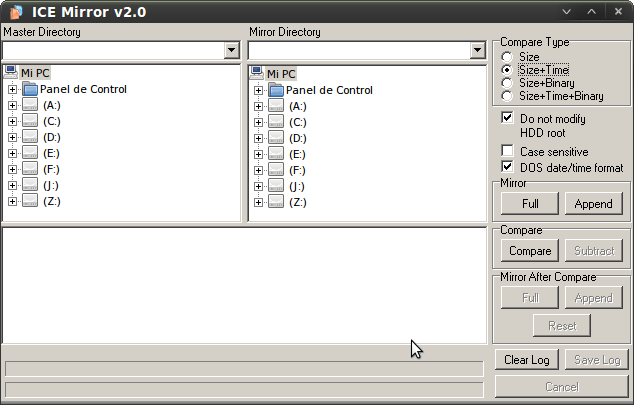Click the Compare button

point(529,251)
